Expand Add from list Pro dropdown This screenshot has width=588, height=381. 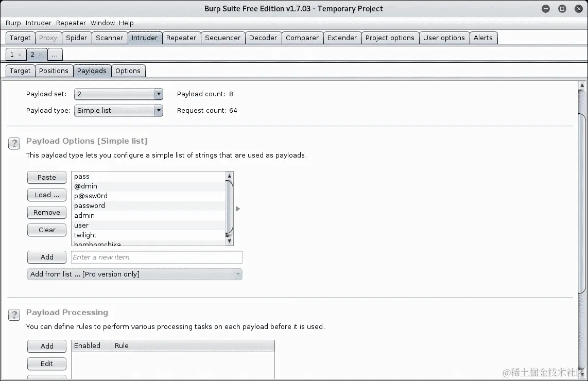[134, 274]
